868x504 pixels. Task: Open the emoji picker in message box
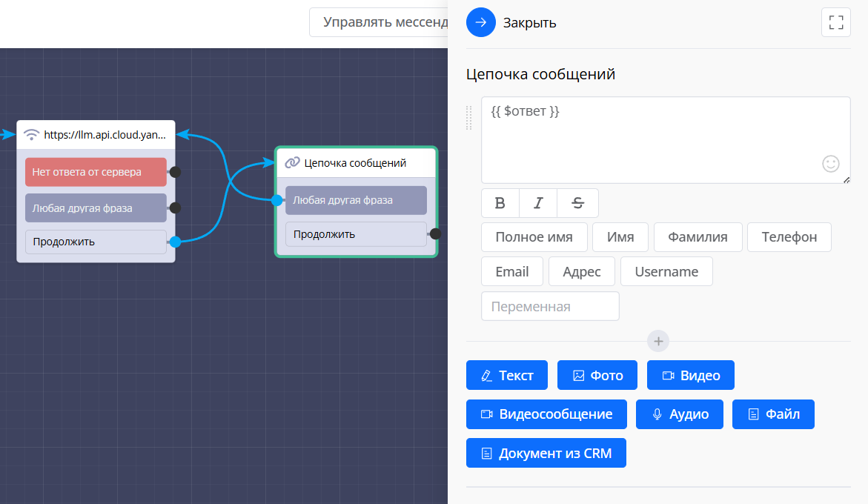coord(831,164)
